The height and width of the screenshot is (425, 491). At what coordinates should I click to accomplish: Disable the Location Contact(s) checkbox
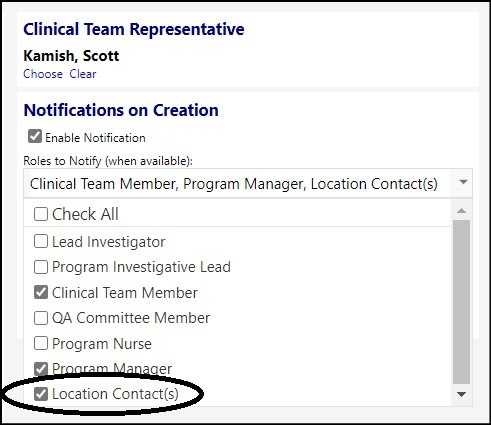(41, 394)
